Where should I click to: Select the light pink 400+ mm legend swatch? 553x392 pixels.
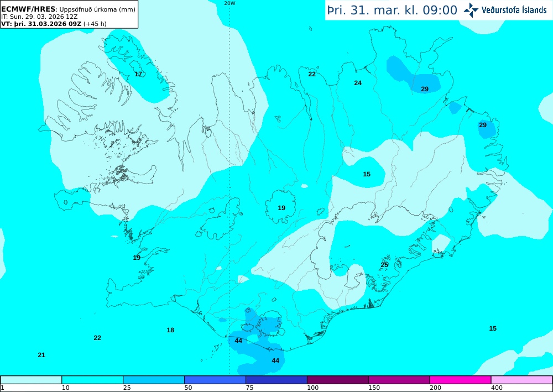pos(522,380)
